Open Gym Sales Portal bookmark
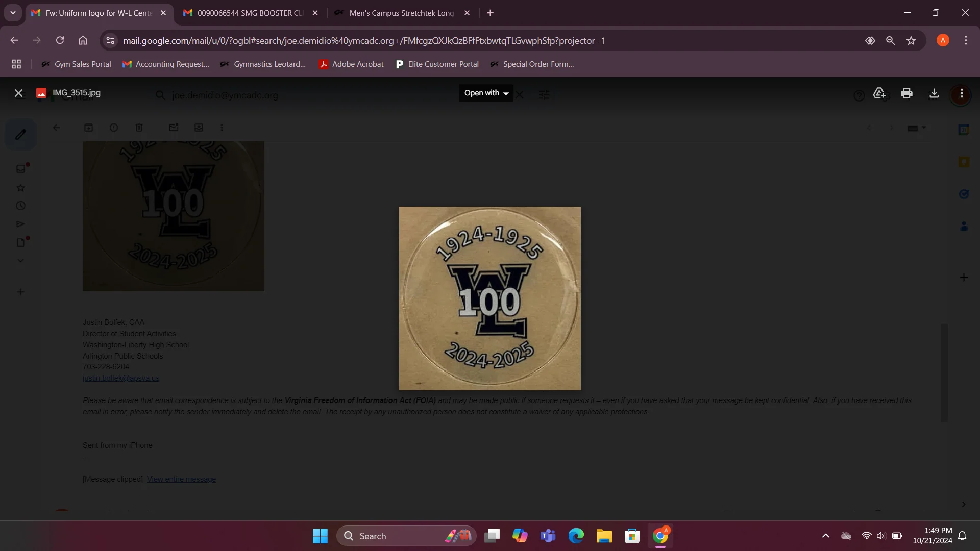This screenshot has width=980, height=551. pos(76,64)
